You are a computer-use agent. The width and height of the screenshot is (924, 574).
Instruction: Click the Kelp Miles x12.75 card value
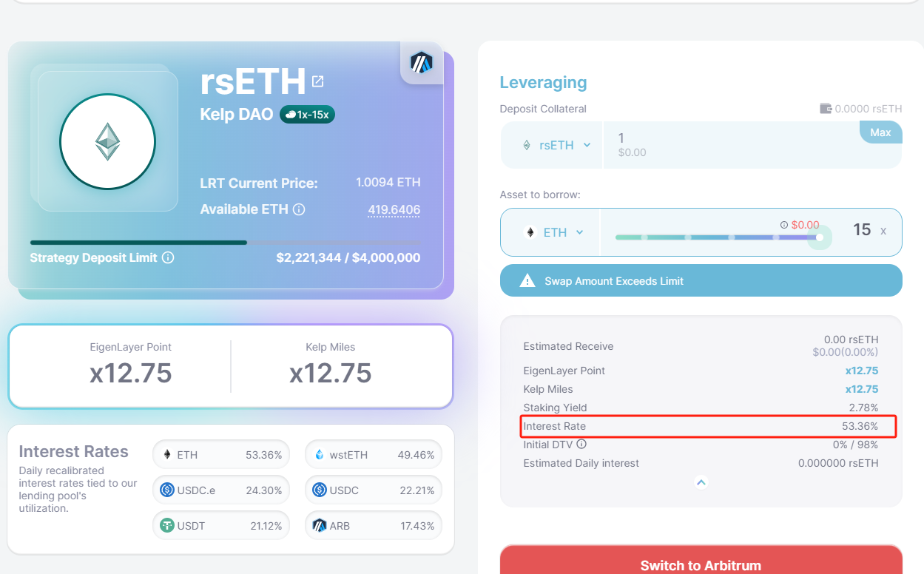[331, 373]
